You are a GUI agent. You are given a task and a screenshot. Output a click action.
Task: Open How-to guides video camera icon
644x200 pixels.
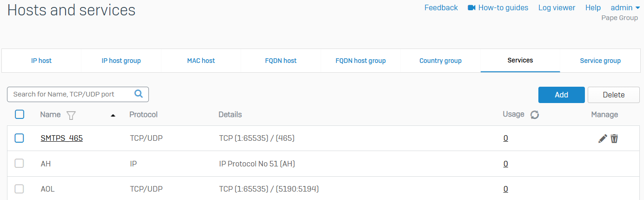(x=471, y=8)
